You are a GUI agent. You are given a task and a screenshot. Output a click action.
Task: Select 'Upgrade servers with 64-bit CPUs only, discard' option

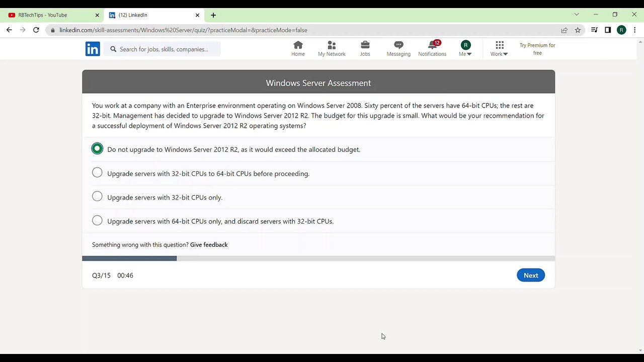(97, 221)
